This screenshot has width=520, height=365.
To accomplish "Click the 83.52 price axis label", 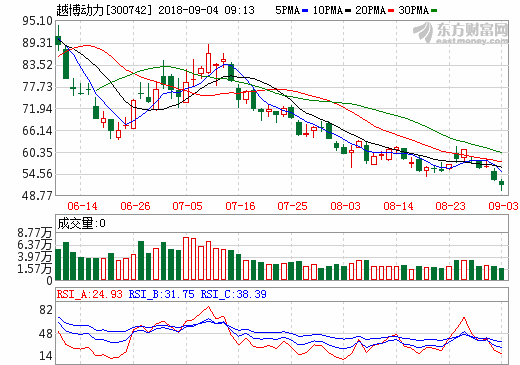I will (x=37, y=65).
